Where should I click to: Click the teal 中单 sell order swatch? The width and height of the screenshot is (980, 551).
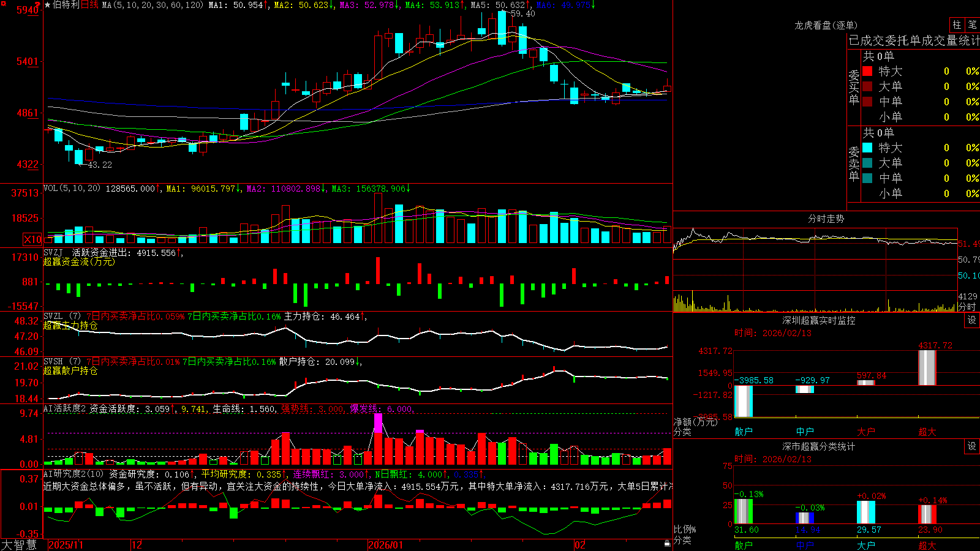click(867, 178)
